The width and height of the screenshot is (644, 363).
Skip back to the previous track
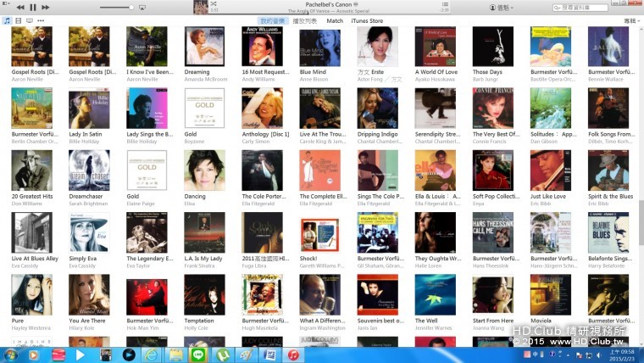pyautogui.click(x=20, y=7)
